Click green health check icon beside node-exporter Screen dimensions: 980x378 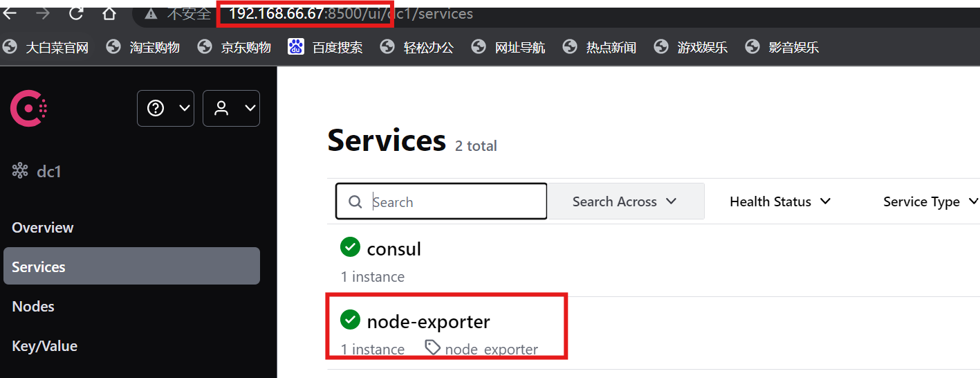point(351,319)
